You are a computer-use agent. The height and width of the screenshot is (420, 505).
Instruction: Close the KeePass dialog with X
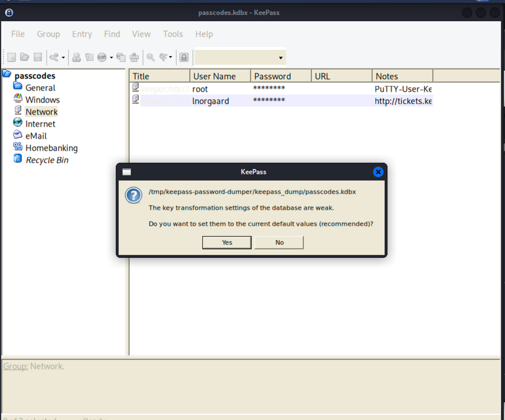pos(378,172)
